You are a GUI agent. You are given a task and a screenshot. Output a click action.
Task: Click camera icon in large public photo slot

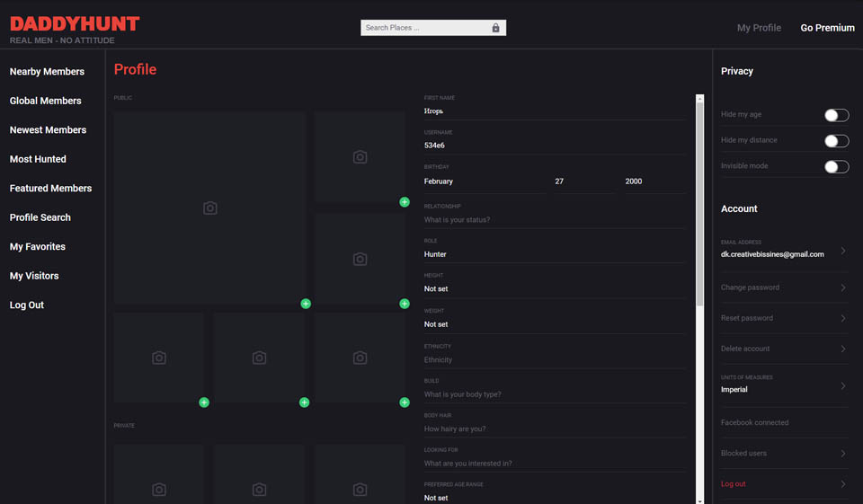pos(210,208)
